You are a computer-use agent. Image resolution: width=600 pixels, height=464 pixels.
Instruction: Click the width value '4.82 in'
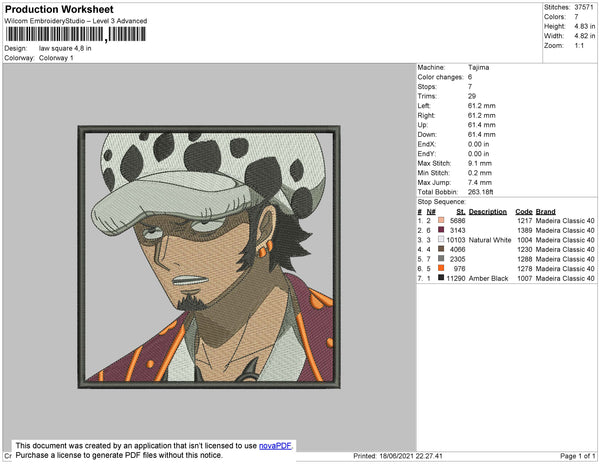point(585,36)
